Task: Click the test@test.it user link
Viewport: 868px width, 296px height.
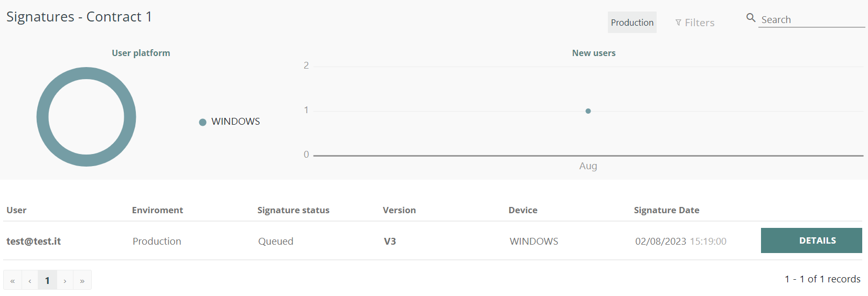Action: (34, 242)
